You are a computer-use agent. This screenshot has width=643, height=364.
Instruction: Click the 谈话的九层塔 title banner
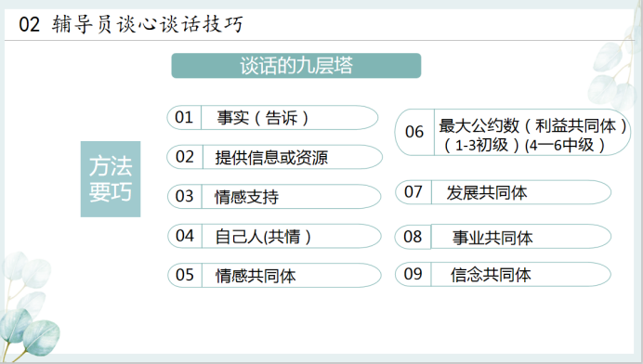click(x=296, y=66)
